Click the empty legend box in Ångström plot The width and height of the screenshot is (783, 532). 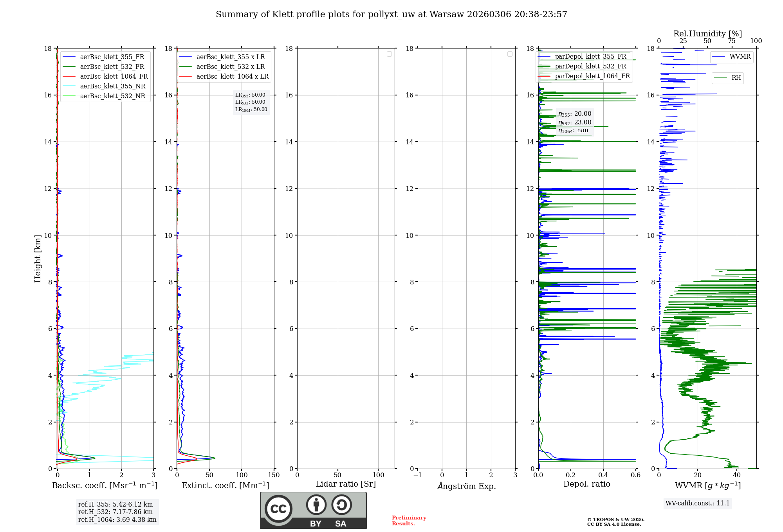point(510,54)
